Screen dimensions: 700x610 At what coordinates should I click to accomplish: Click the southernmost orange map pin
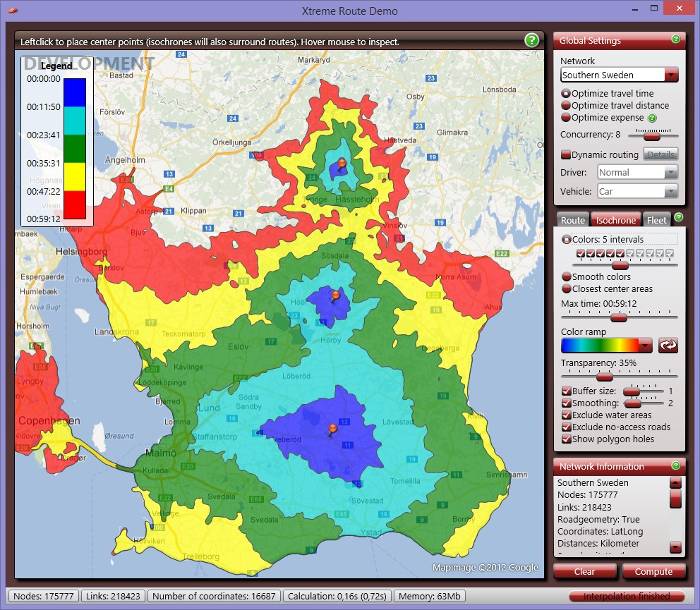coord(333,428)
